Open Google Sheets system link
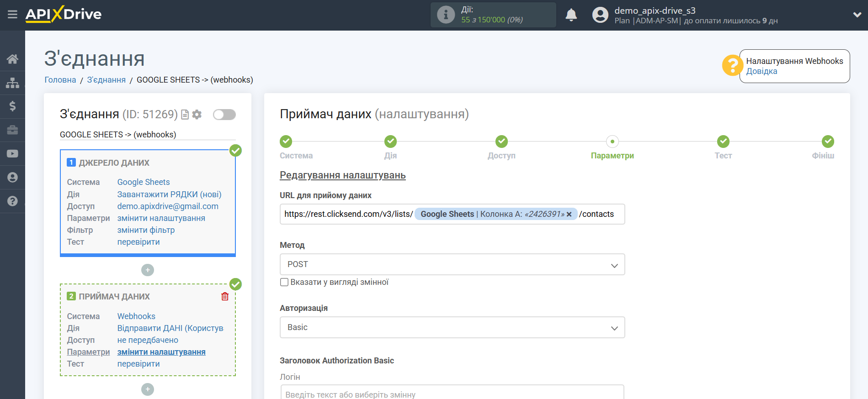 click(144, 182)
